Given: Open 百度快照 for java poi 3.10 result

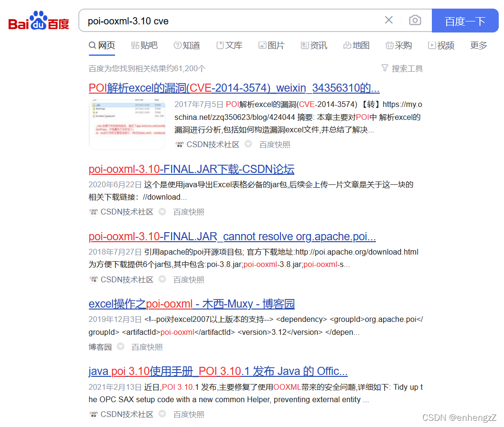Looking at the screenshot, I should pos(189,415).
